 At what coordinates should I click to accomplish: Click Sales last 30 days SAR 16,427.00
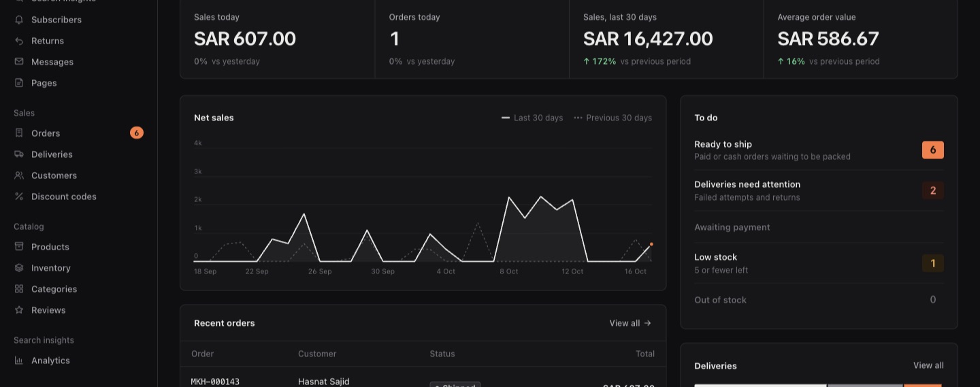648,39
